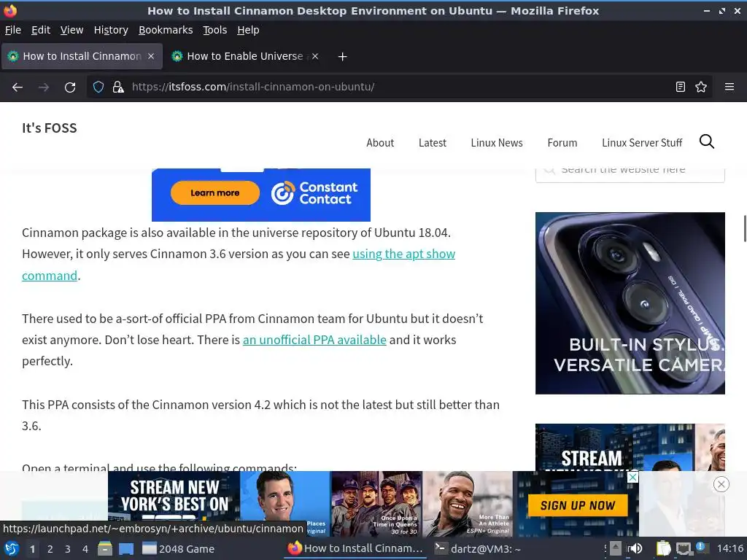Image resolution: width=747 pixels, height=560 pixels.
Task: Open a new tab with plus button
Action: coord(342,57)
